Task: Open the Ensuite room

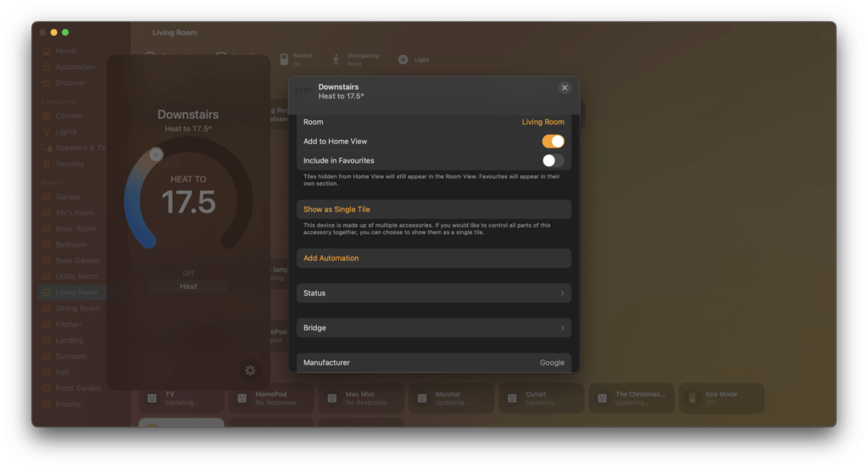Action: (62, 405)
